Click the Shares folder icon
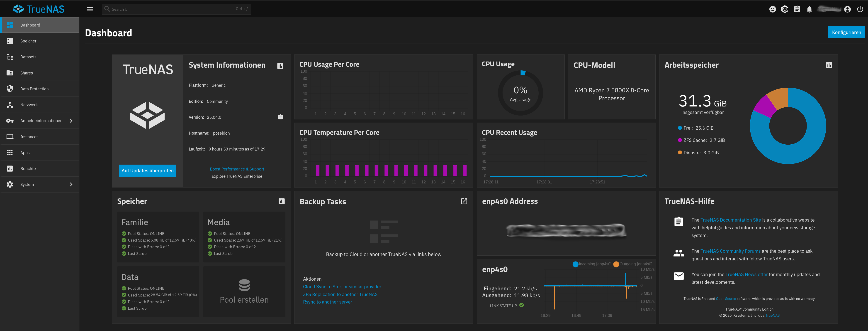The image size is (868, 331). tap(10, 73)
